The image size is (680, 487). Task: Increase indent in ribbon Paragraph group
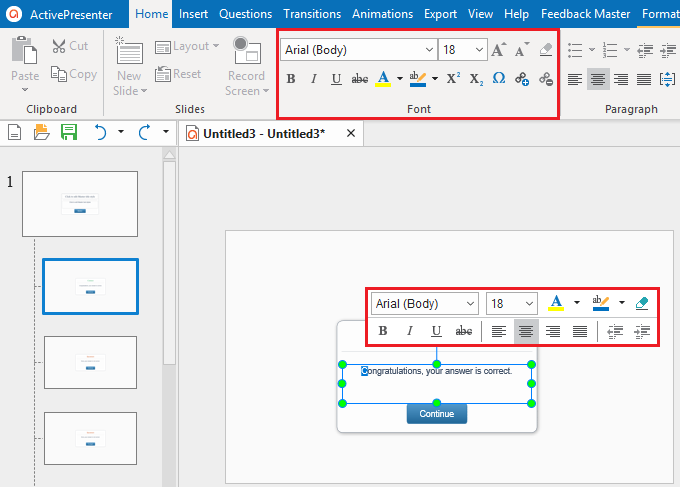click(x=668, y=50)
